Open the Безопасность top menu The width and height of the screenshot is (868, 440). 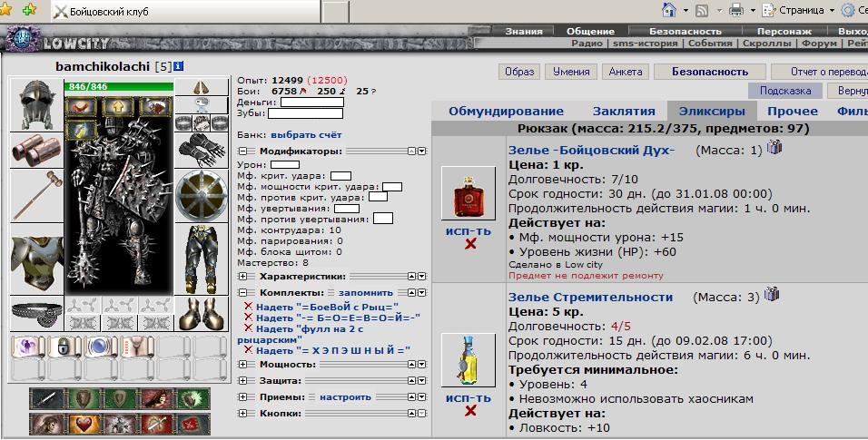(x=686, y=31)
